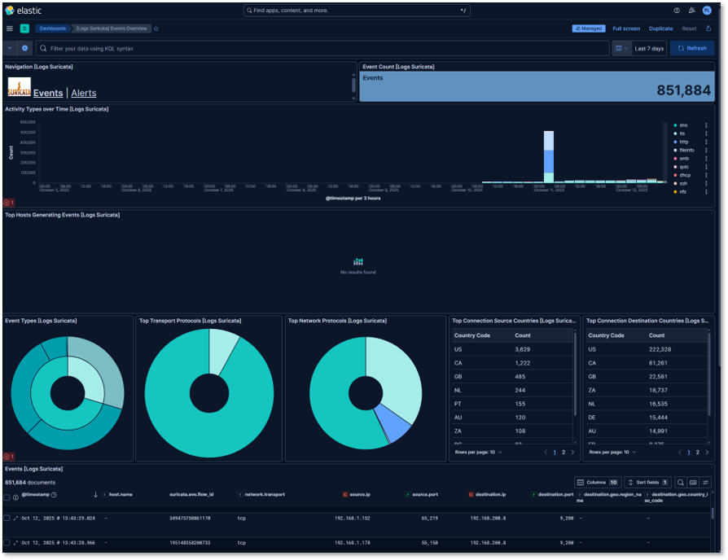This screenshot has width=728, height=560.
Task: Go to the Dashboards breadcrumb
Action: coord(52,28)
